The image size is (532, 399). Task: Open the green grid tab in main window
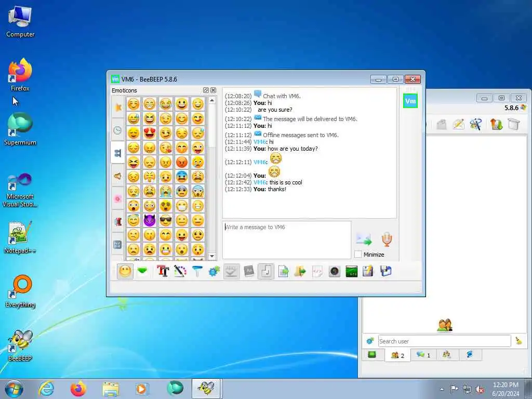[372, 355]
